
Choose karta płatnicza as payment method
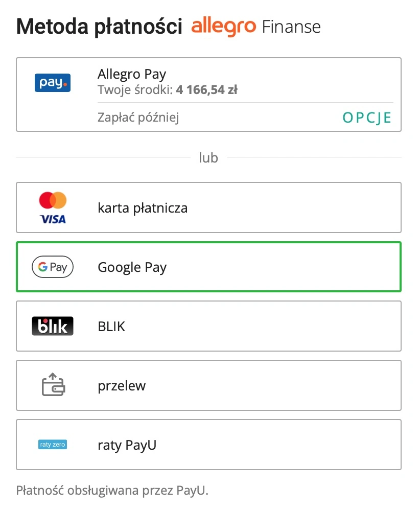(208, 207)
